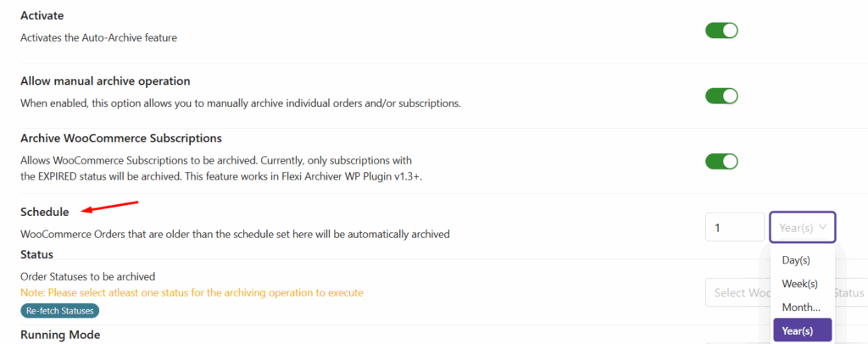Click the Running Mode heading

tap(60, 335)
